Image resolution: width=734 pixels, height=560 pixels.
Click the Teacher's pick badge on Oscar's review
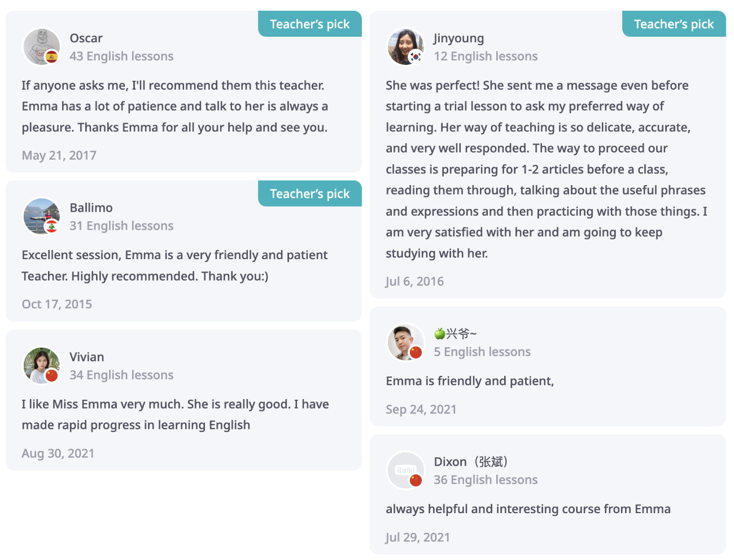[x=309, y=24]
